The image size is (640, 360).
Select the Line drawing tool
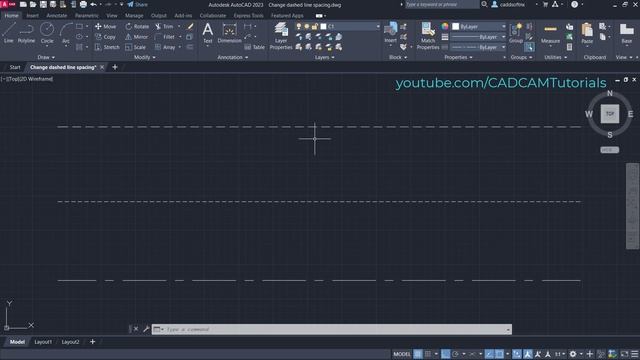coord(9,33)
